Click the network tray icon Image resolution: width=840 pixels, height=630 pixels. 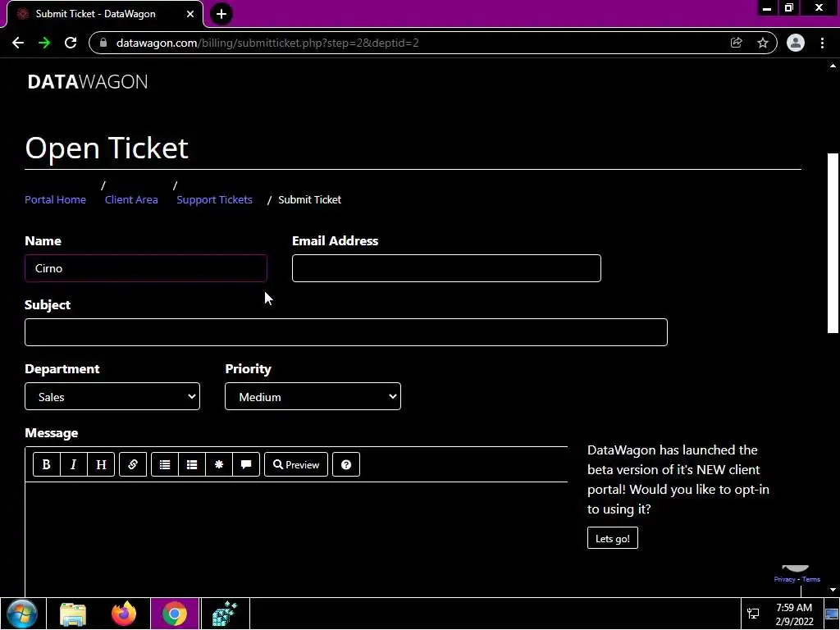[753, 614]
